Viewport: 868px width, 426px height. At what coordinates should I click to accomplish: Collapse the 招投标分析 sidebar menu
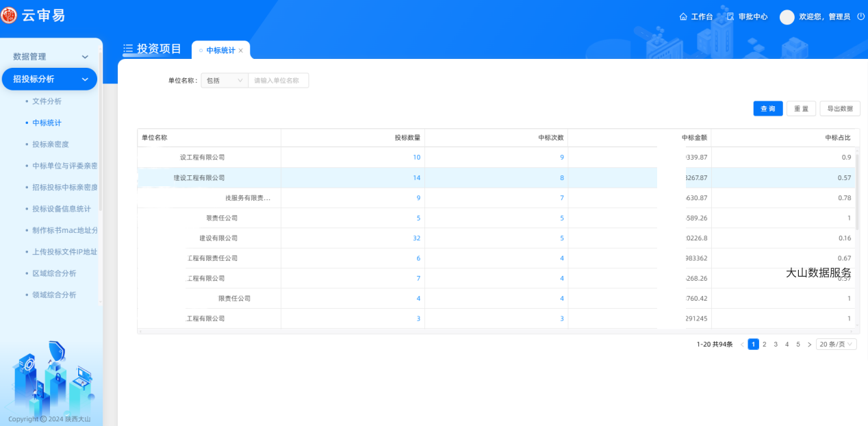tap(49, 79)
